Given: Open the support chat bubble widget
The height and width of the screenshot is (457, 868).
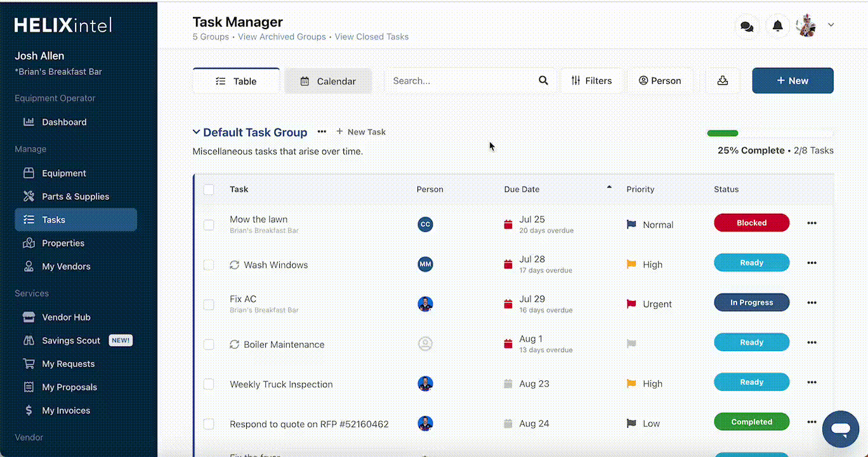Looking at the screenshot, I should 841,430.
